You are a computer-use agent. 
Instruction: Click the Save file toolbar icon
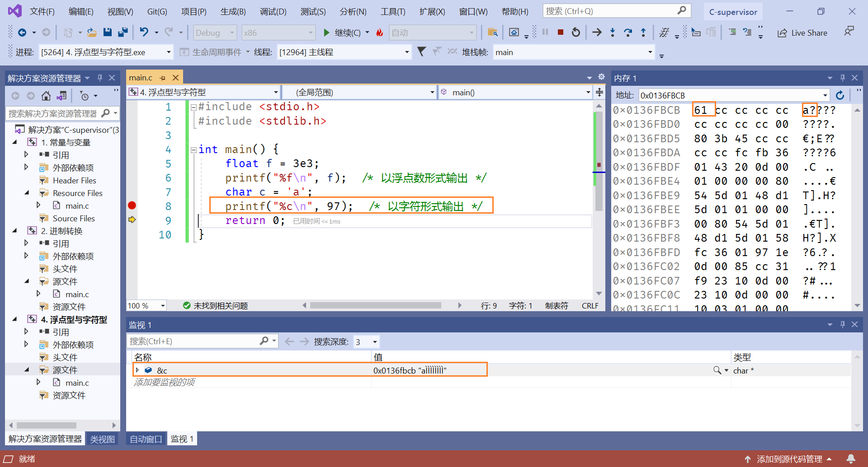[107, 33]
